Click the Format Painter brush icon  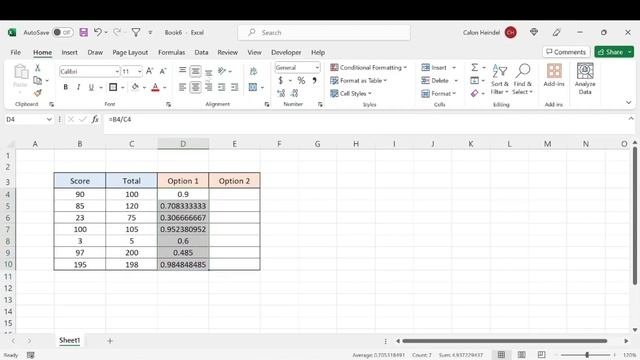click(x=38, y=93)
